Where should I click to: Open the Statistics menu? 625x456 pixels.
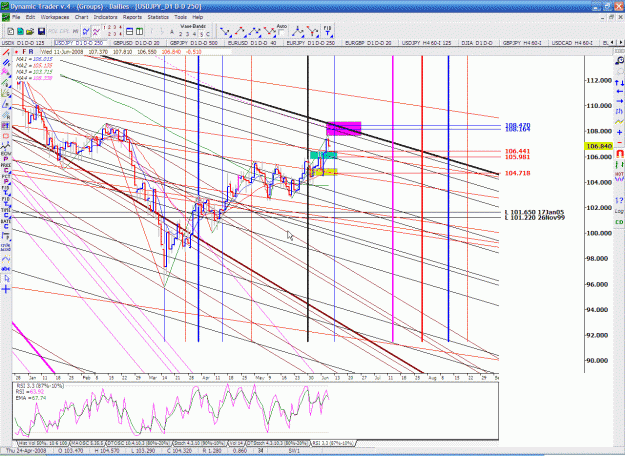coord(158,17)
